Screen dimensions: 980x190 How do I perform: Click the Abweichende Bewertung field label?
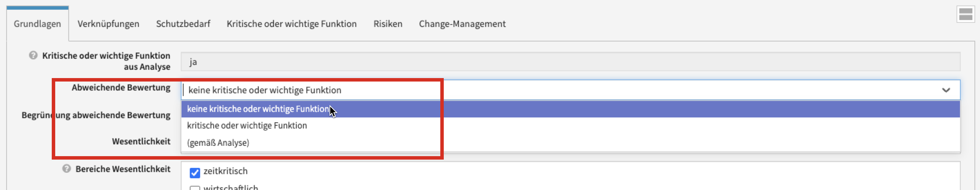tap(121, 88)
